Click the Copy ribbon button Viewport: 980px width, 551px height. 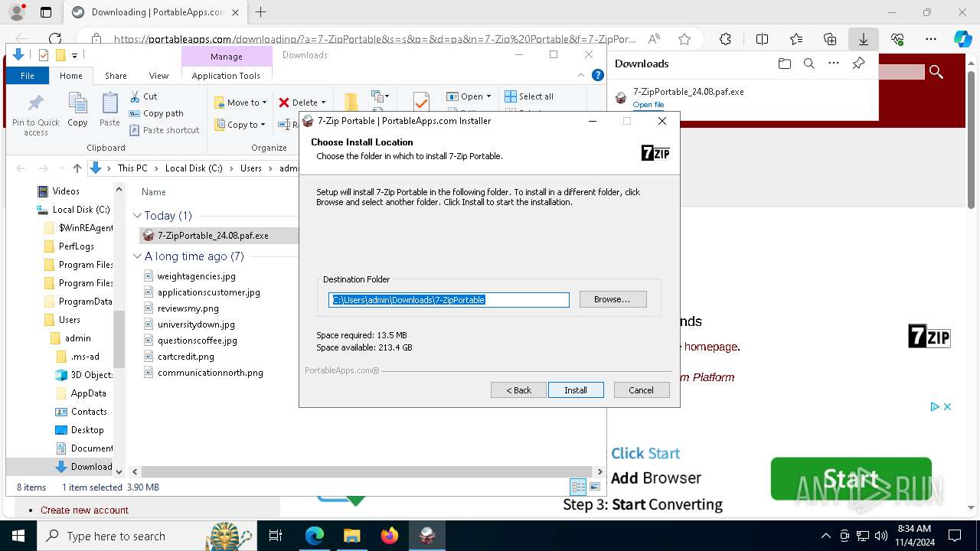click(77, 110)
